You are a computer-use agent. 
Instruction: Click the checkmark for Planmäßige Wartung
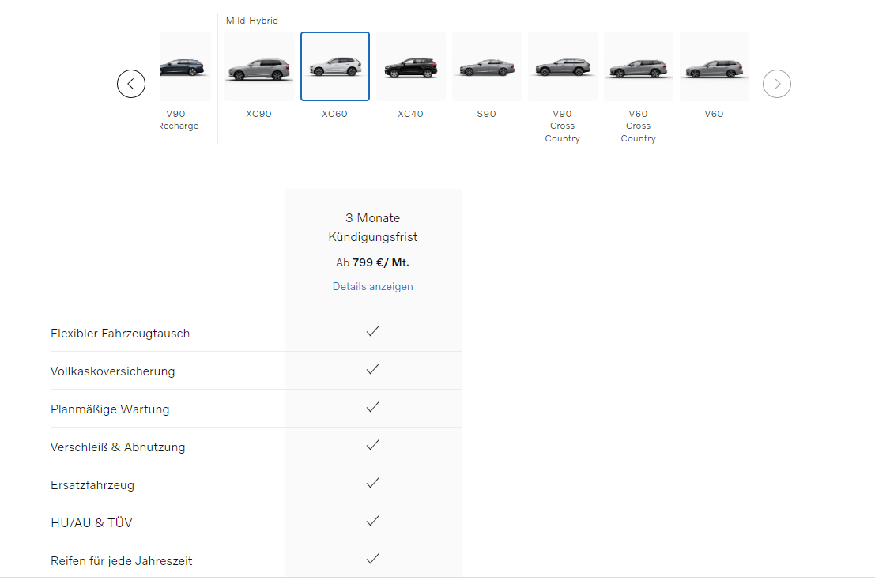373,407
